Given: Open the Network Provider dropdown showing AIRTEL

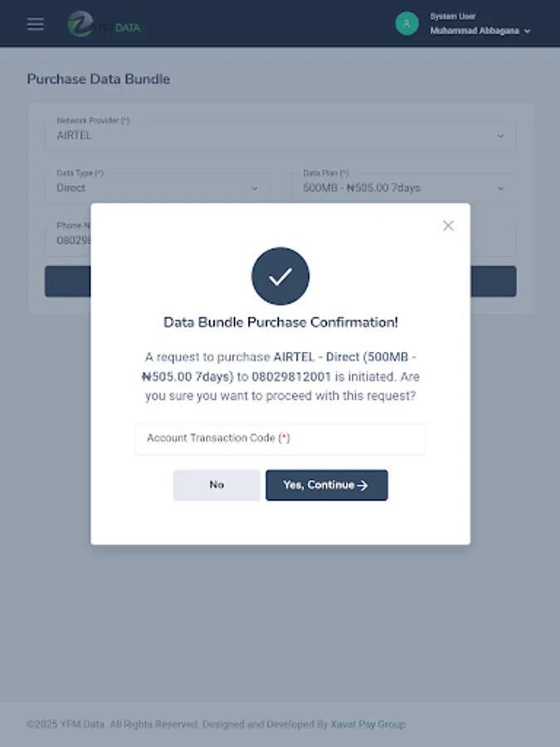Looking at the screenshot, I should pyautogui.click(x=280, y=135).
